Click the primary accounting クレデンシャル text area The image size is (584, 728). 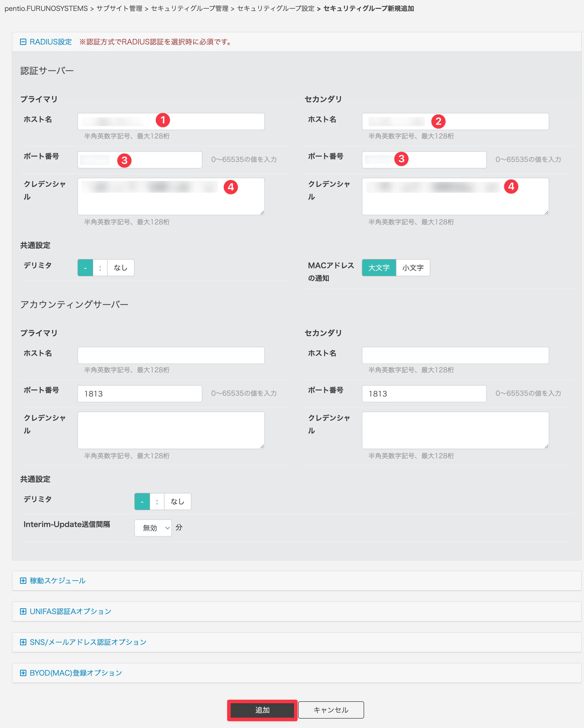pos(171,430)
